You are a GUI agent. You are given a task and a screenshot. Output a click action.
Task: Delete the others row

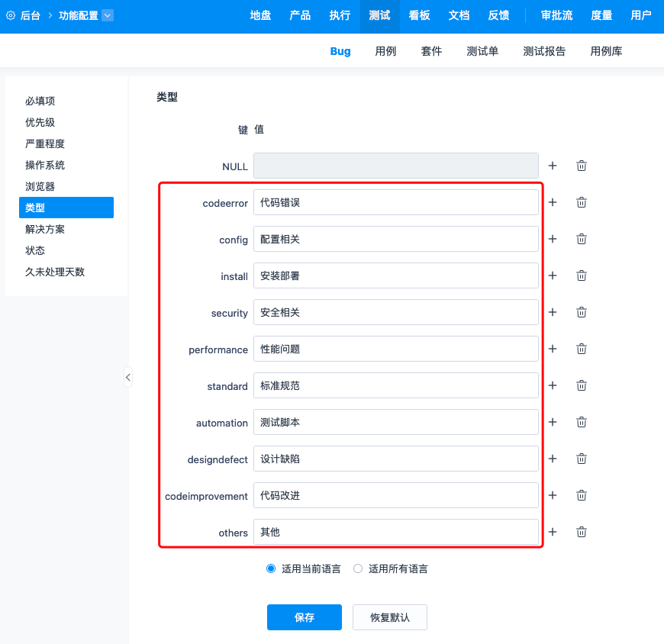point(582,532)
